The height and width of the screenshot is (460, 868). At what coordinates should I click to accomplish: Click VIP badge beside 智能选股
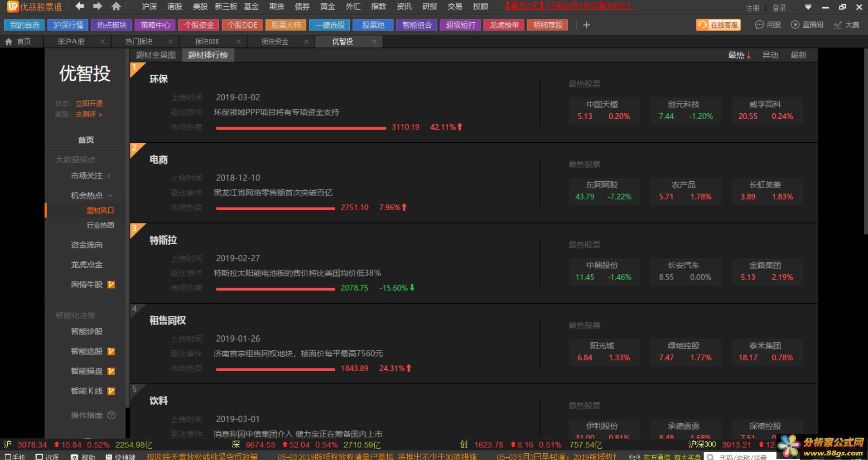(111, 351)
